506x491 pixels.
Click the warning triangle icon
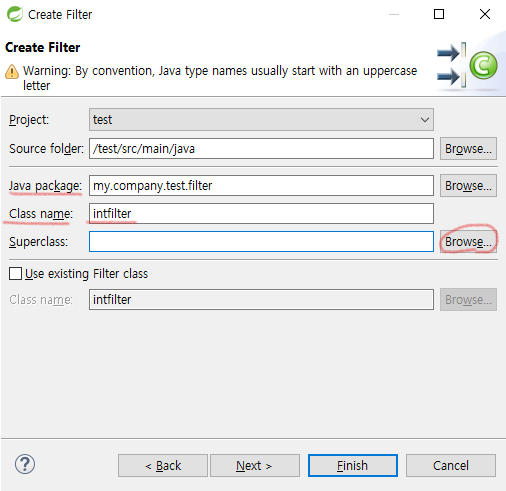pos(12,71)
